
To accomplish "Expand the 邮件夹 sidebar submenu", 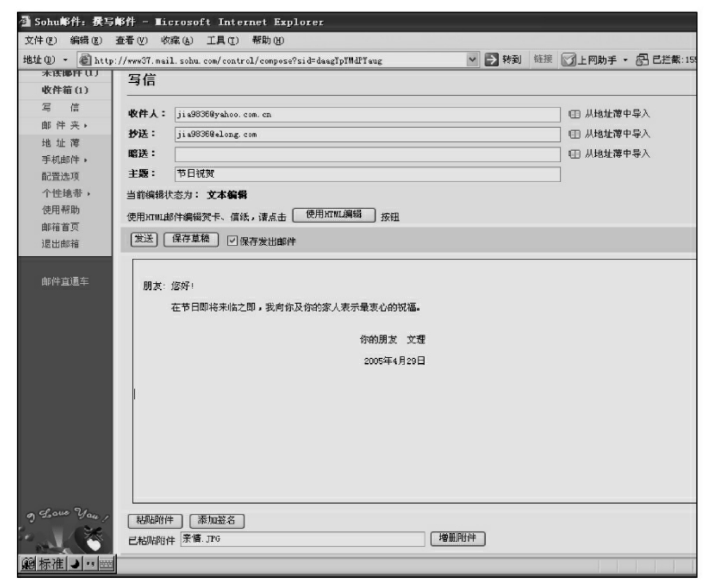I will click(86, 125).
